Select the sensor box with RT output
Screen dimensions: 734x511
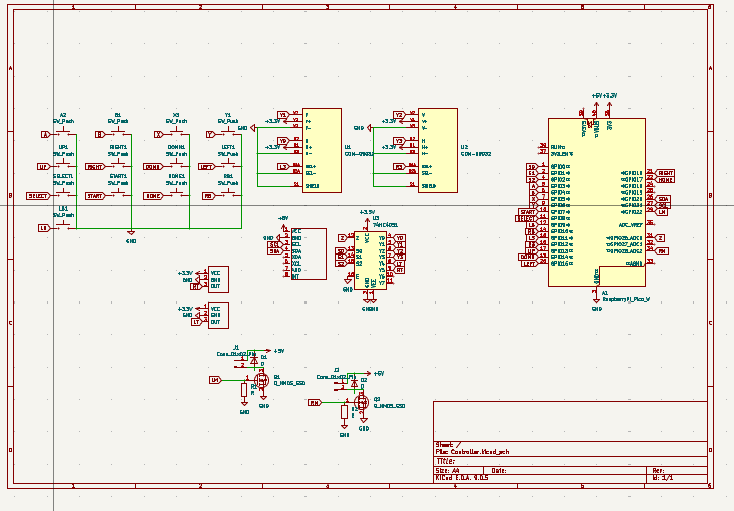(x=218, y=279)
